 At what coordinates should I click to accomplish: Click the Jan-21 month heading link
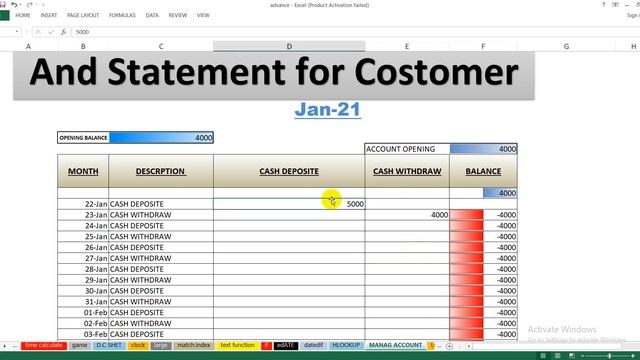pos(328,109)
